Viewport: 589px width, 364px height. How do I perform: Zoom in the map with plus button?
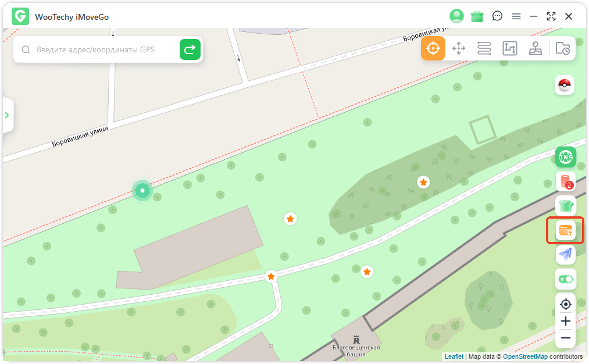click(565, 321)
